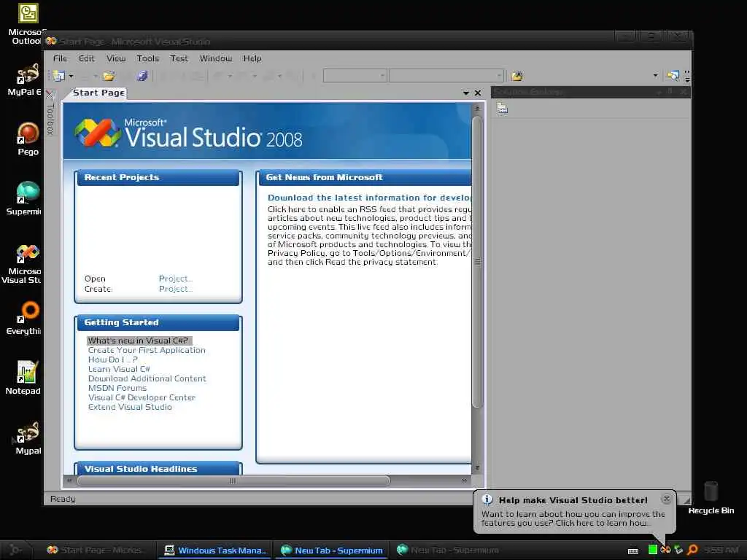Image resolution: width=747 pixels, height=560 pixels.
Task: Click the horizontal scrollbar left arrow
Action: [69, 481]
